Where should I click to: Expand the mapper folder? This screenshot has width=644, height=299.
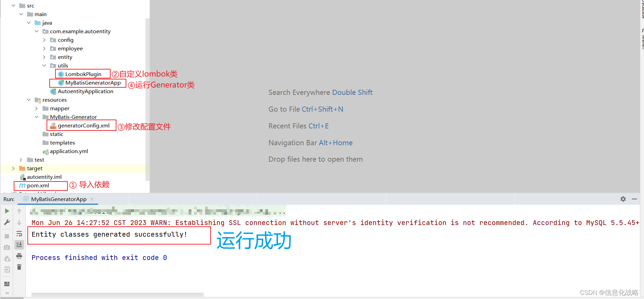coord(37,108)
